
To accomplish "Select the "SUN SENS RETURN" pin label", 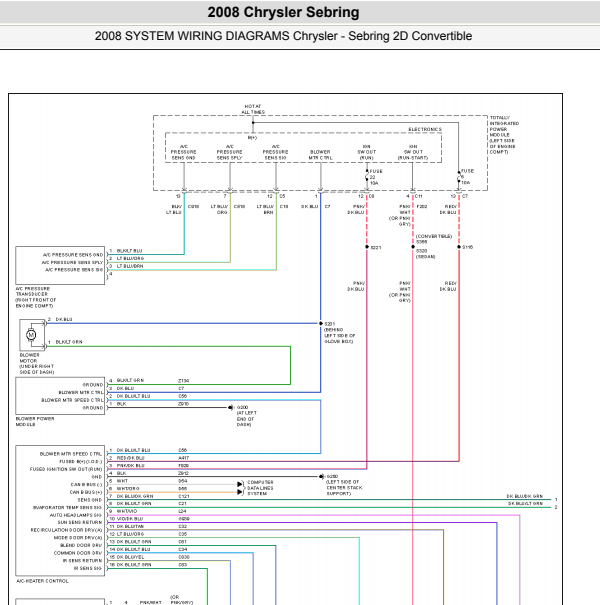I will [x=80, y=522].
